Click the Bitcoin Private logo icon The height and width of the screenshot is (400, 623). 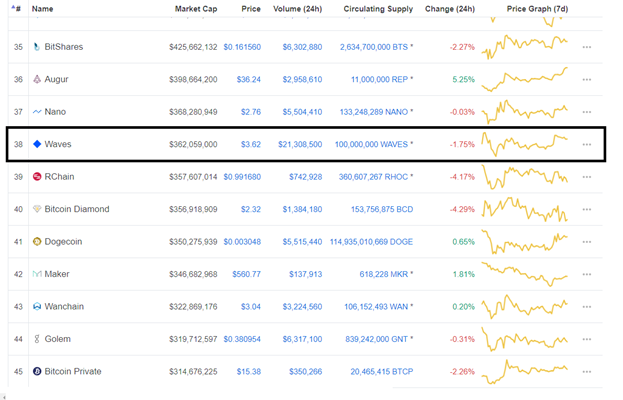pyautogui.click(x=37, y=371)
